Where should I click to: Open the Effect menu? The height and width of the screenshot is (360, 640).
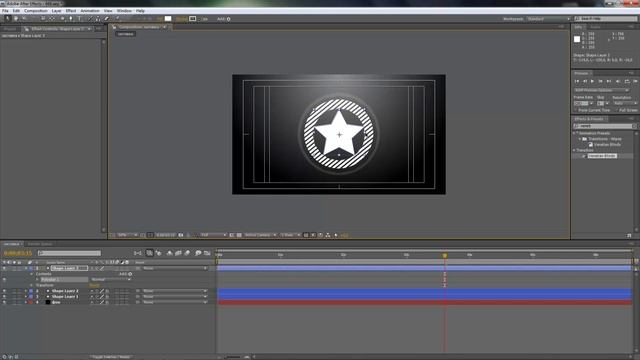pyautogui.click(x=71, y=11)
